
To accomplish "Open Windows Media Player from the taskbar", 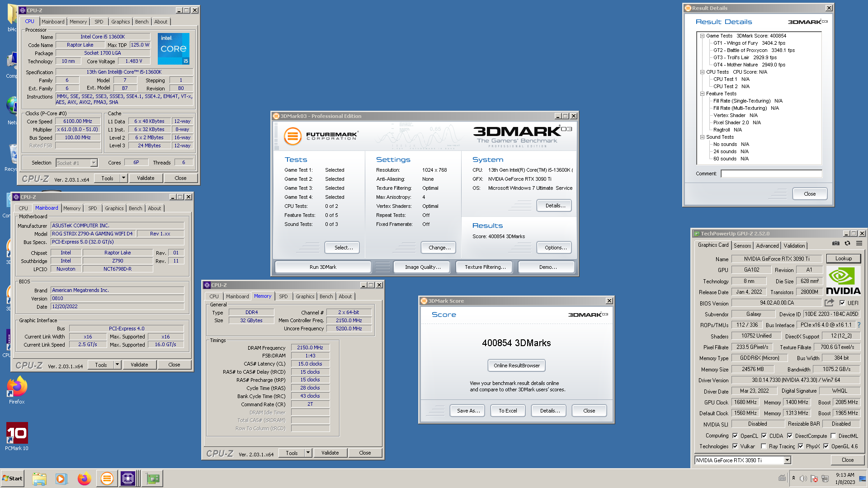I will pyautogui.click(x=61, y=479).
